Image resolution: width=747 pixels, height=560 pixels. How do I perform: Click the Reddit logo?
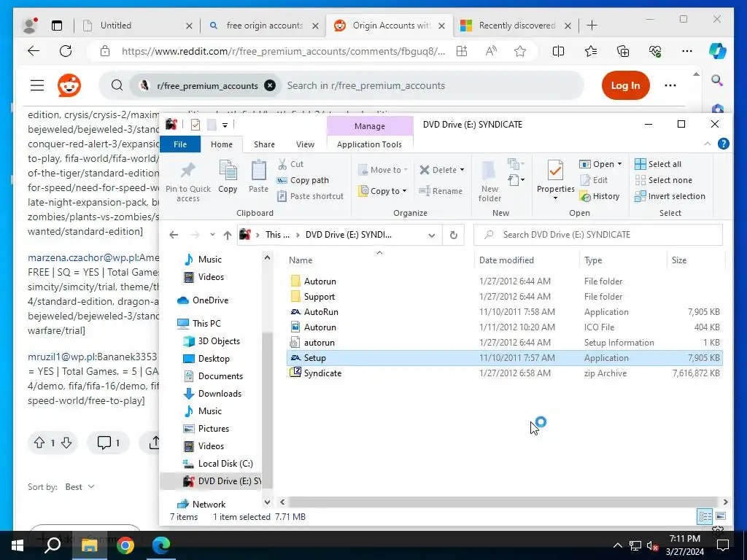(x=69, y=86)
